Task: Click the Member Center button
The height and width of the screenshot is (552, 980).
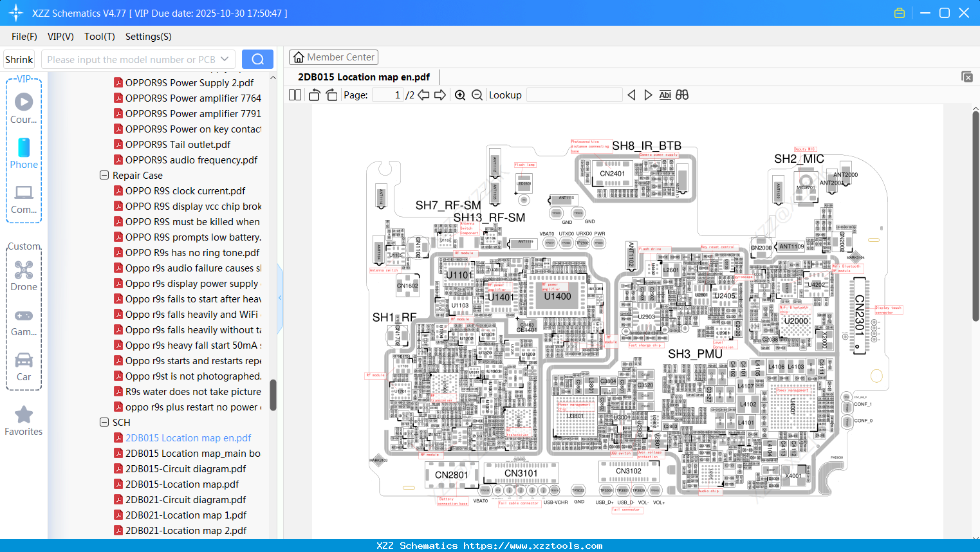Action: tap(333, 57)
